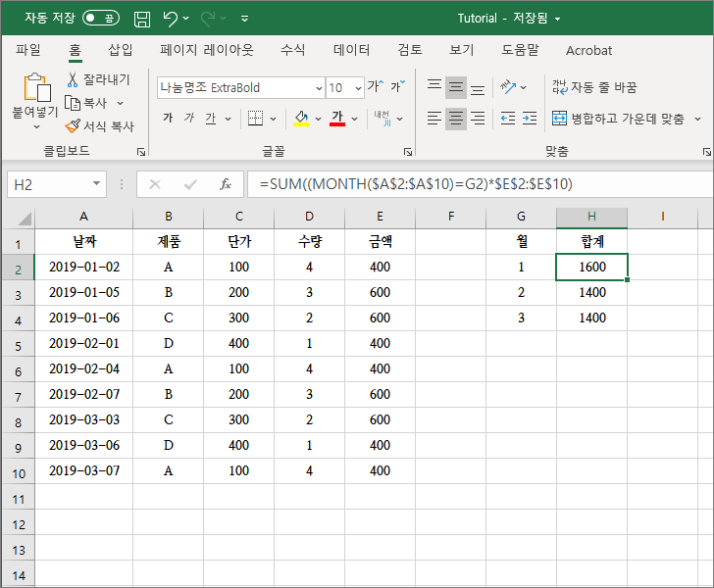The height and width of the screenshot is (588, 714).
Task: Click the Undo arrow icon
Action: [170, 19]
